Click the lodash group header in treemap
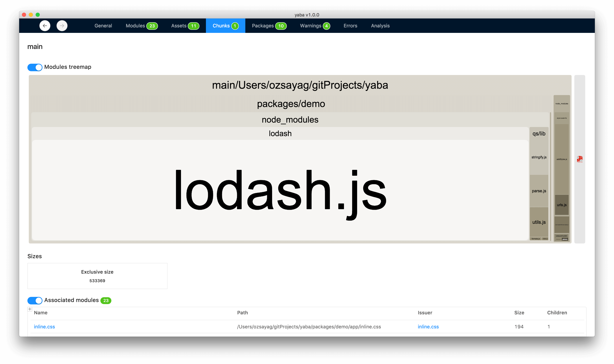The height and width of the screenshot is (364, 614). pyautogui.click(x=280, y=134)
